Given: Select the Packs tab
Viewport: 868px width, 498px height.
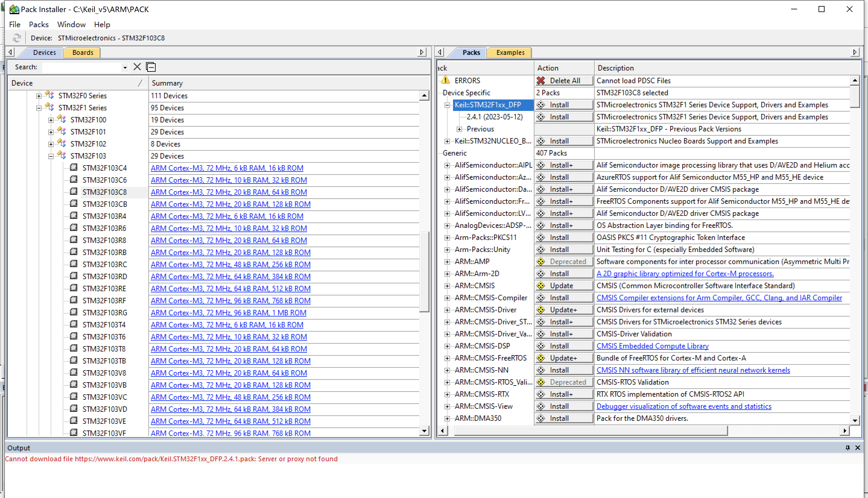Looking at the screenshot, I should (471, 52).
